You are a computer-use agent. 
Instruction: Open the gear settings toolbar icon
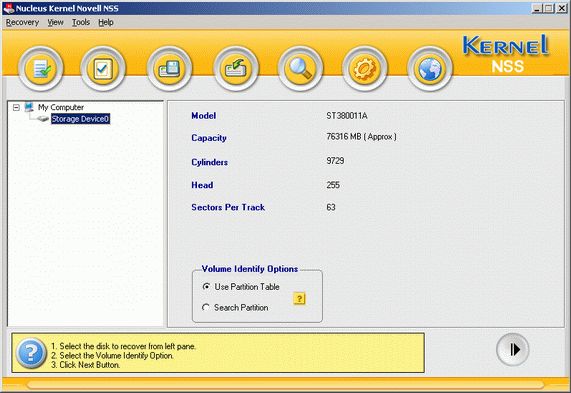coord(365,68)
